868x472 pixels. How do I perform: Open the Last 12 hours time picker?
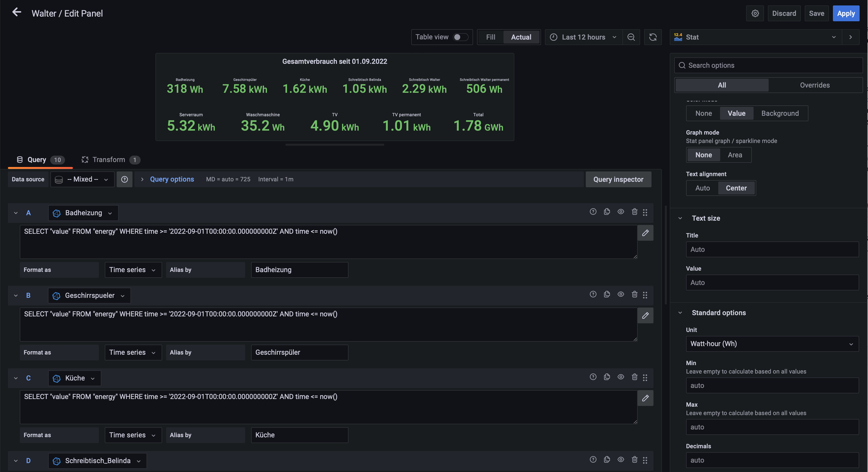(x=583, y=37)
